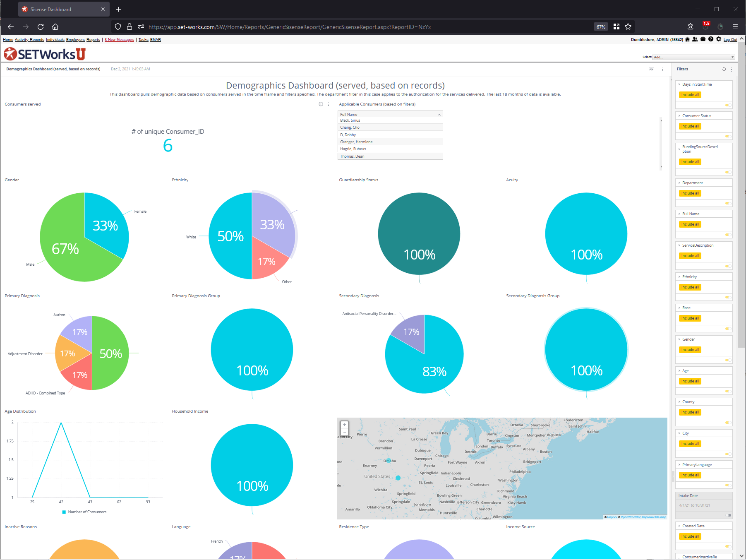Zoom in on the map

click(x=344, y=425)
